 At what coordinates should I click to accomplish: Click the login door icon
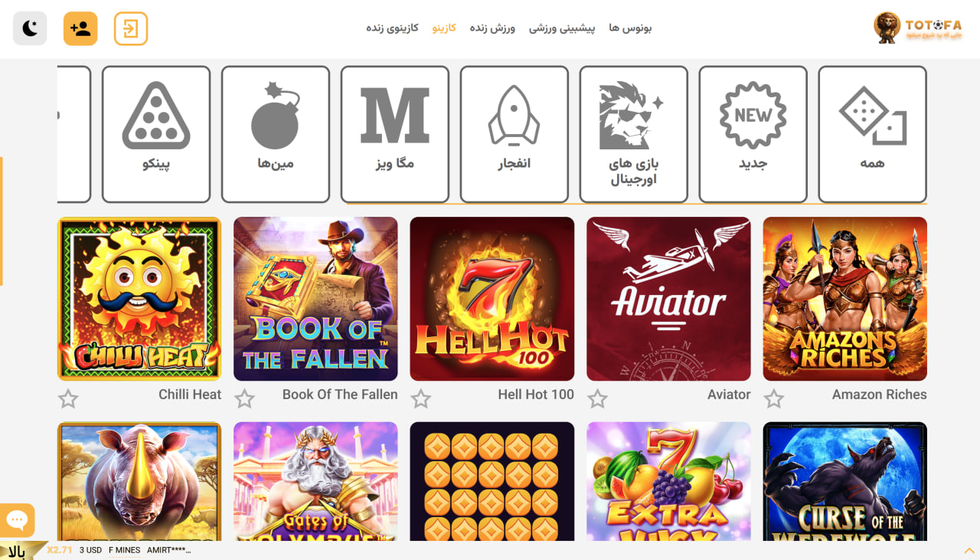131,28
